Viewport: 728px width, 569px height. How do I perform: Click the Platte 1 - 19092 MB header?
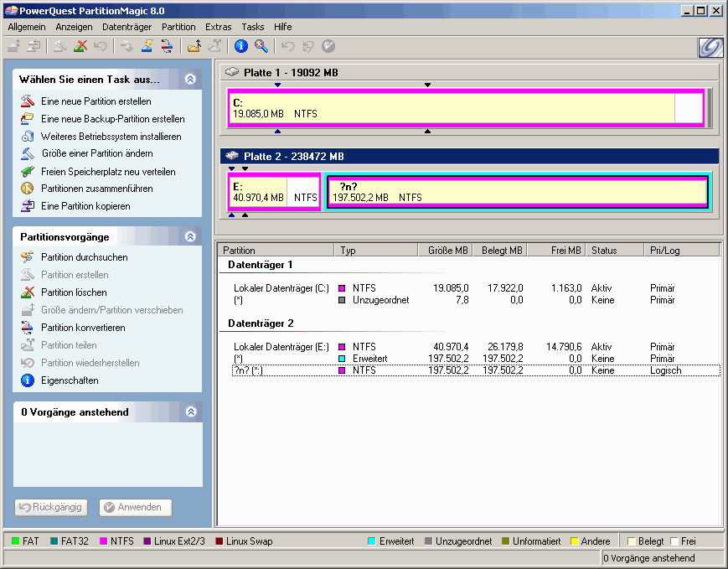tap(469, 72)
